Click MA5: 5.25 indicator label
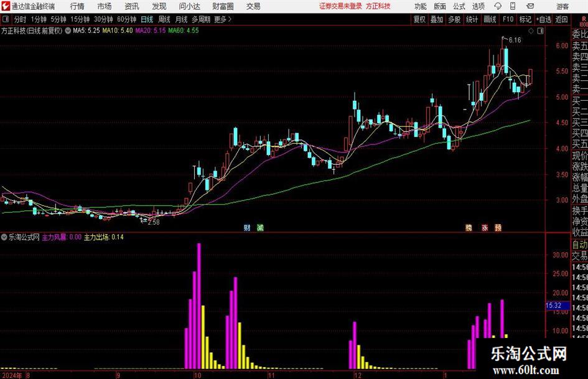 [86, 30]
